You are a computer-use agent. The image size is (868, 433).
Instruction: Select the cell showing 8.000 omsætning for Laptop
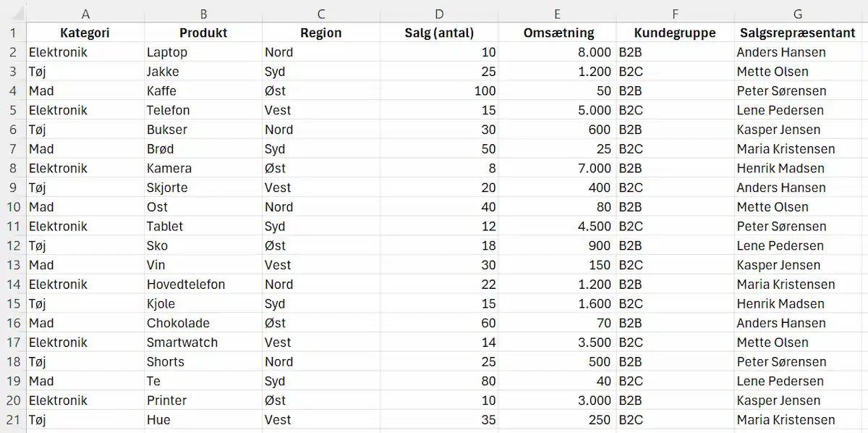click(557, 51)
